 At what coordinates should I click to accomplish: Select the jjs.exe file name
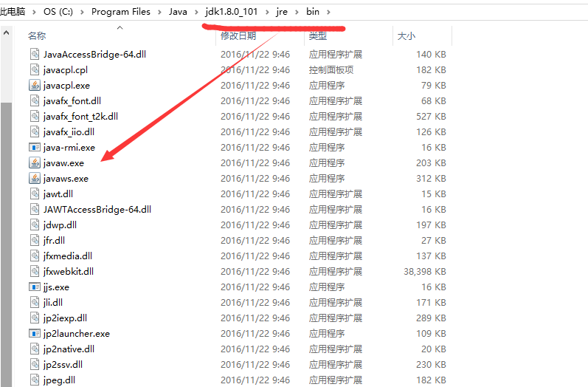(56, 287)
